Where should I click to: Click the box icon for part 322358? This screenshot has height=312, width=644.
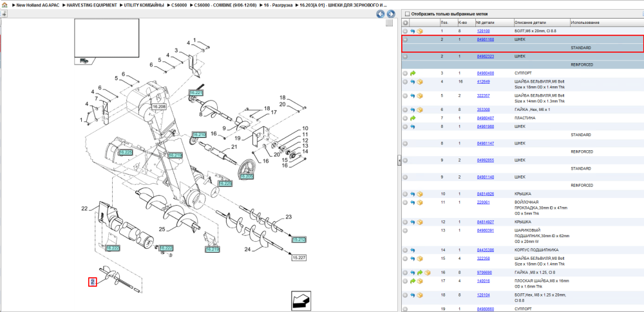(420, 258)
